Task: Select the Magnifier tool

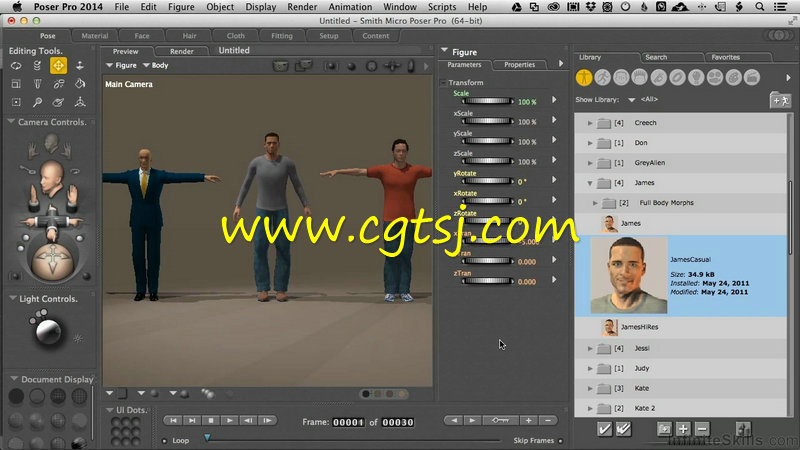Action: [x=37, y=102]
